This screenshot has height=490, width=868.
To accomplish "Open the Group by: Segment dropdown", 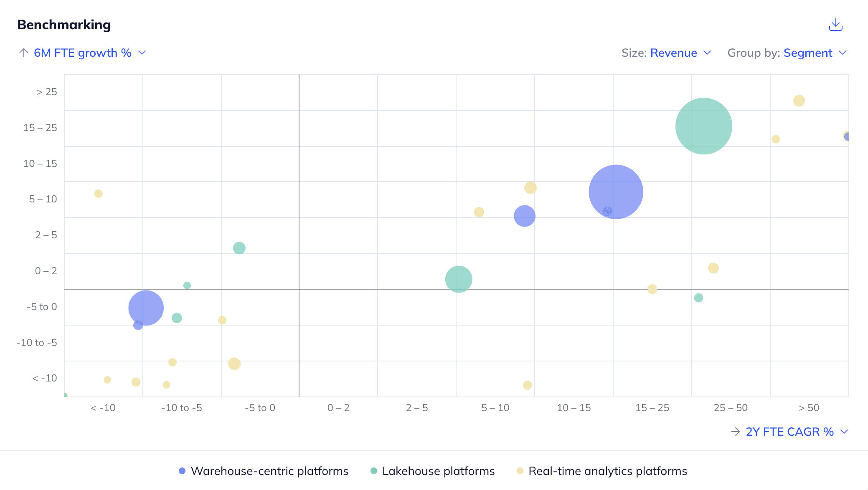I will [807, 53].
